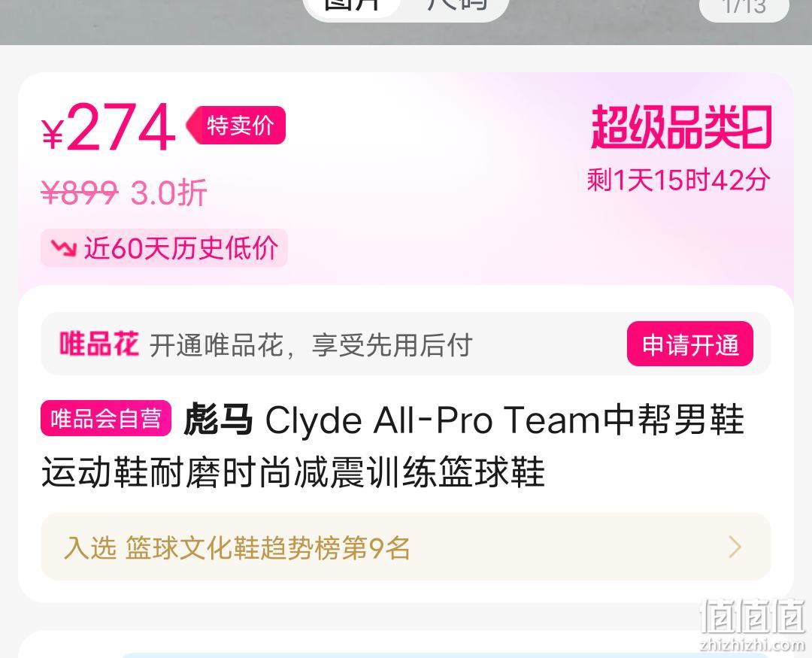This screenshot has height=658, width=812.
Task: Open the 近60天历史低价 price history label
Action: (164, 248)
